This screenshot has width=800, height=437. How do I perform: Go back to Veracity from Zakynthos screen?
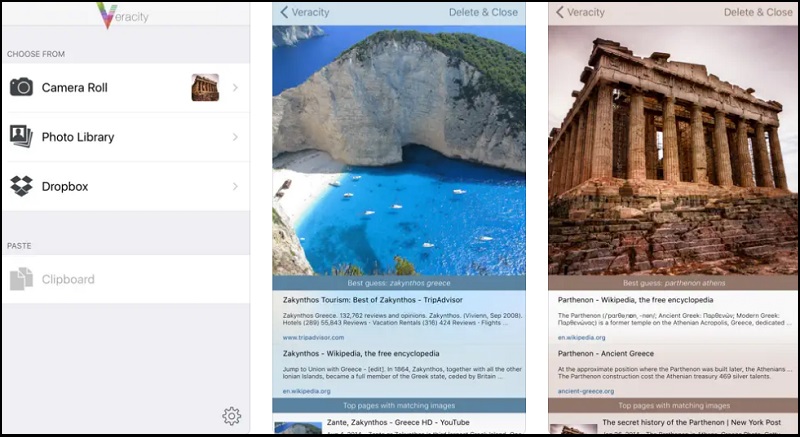pyautogui.click(x=305, y=12)
